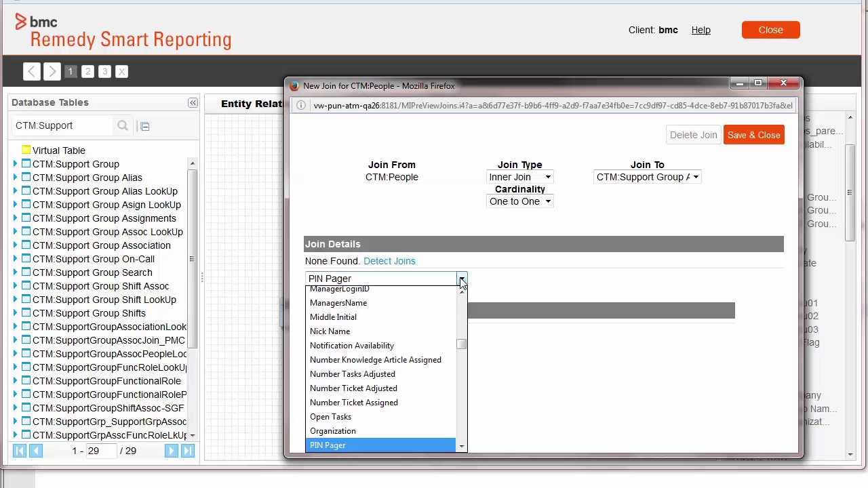Open the Join Type dropdown
Viewport: 868px width, 488px height.
pos(520,177)
